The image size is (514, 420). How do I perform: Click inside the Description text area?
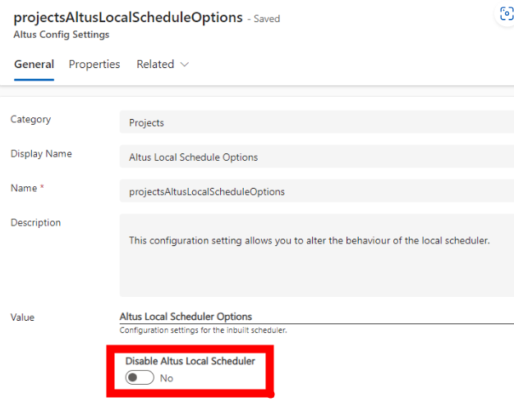[x=317, y=255]
